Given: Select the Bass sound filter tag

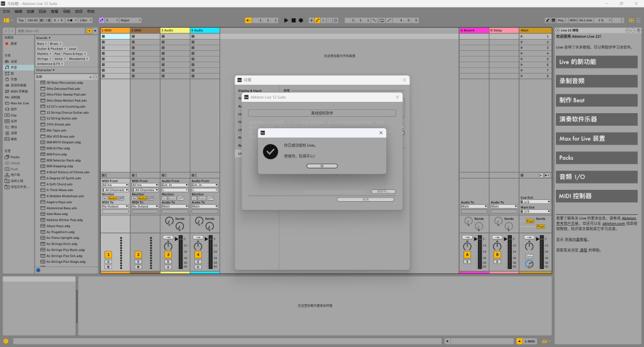Looking at the screenshot, I should click(x=41, y=43).
